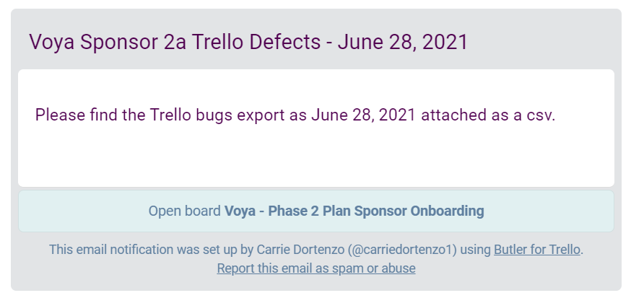Viewport: 644px width, 298px height.
Task: Click the 'Please find the Trello bugs export' message
Action: (x=295, y=115)
